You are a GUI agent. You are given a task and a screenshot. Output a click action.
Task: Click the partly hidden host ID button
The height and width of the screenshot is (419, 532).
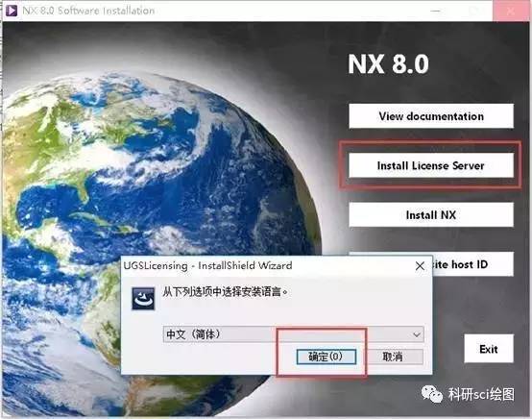[473, 264]
